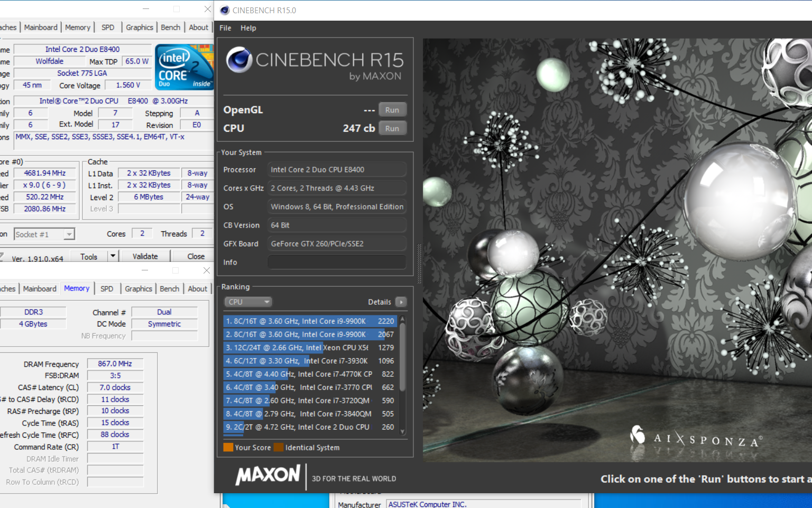Image resolution: width=812 pixels, height=508 pixels.
Task: Select Graphics tab in lower CPU-Z window
Action: pos(139,289)
